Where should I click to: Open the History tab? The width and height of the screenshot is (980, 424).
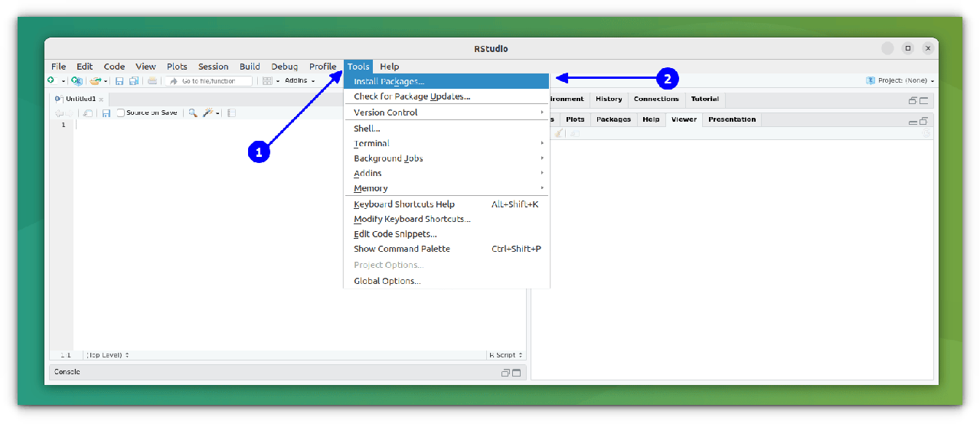(609, 99)
